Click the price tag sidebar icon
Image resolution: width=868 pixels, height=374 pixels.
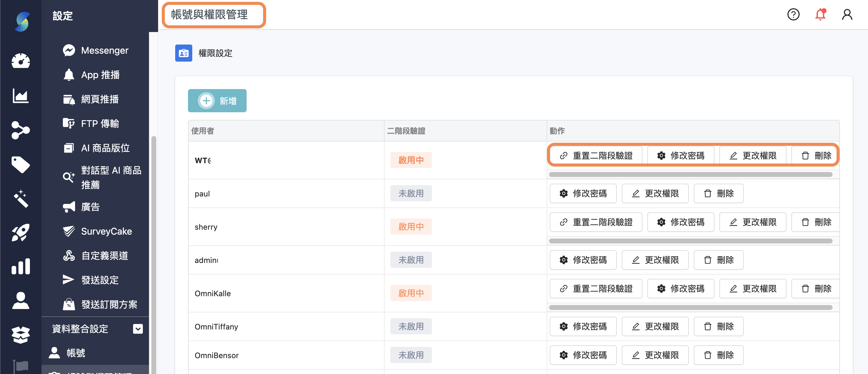coord(20,164)
